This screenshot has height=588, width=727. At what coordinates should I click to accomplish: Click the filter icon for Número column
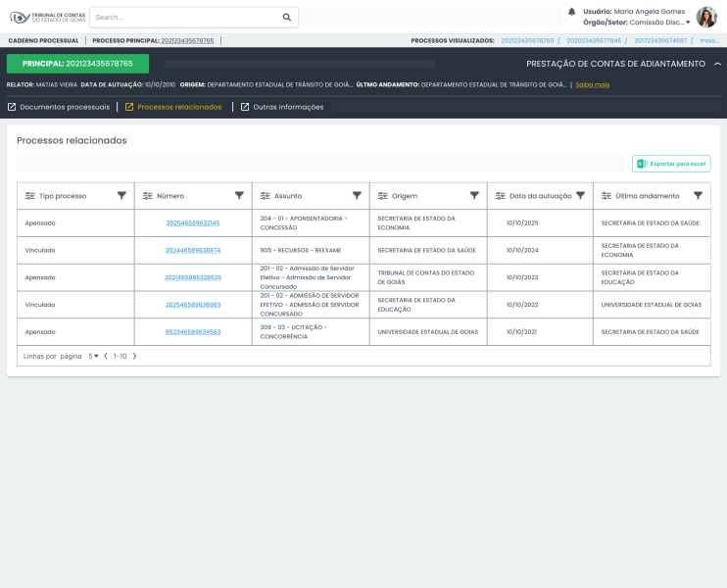click(239, 196)
